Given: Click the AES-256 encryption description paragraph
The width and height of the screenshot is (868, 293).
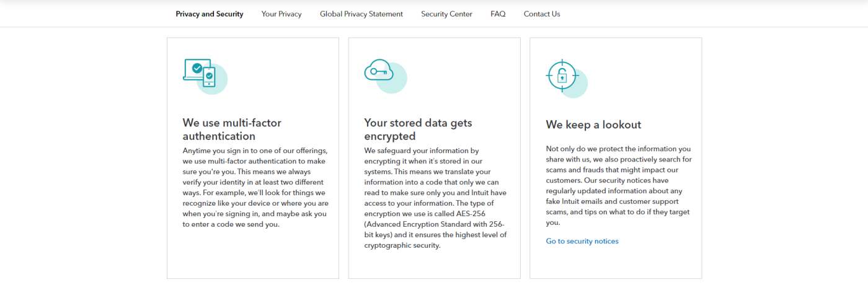Looking at the screenshot, I should (435, 198).
